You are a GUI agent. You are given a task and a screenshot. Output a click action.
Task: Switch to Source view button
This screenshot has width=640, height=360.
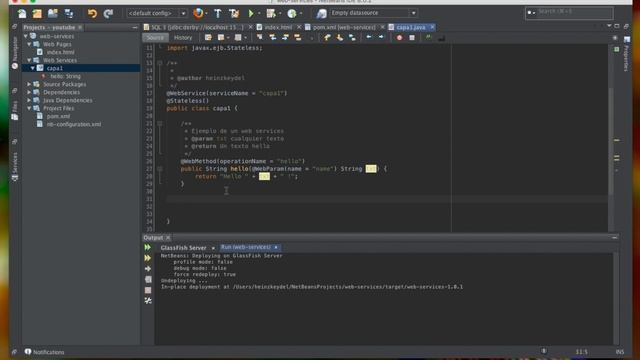point(155,38)
